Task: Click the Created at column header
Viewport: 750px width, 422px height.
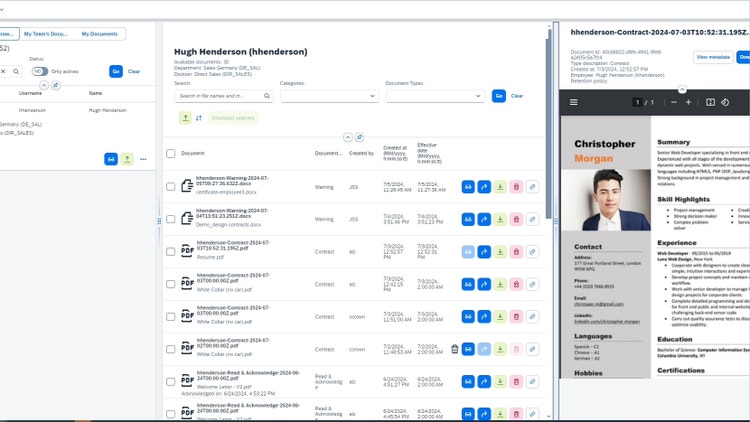Action: coord(395,153)
